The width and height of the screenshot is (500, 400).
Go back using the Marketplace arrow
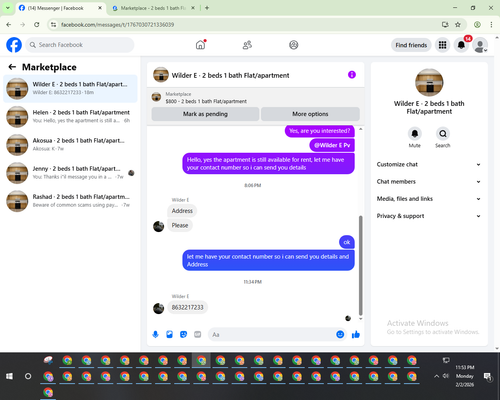[12, 67]
